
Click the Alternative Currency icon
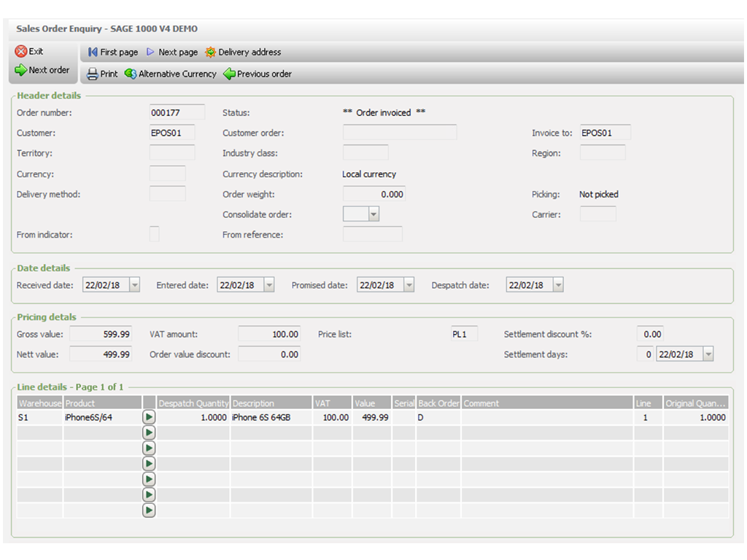(x=131, y=74)
